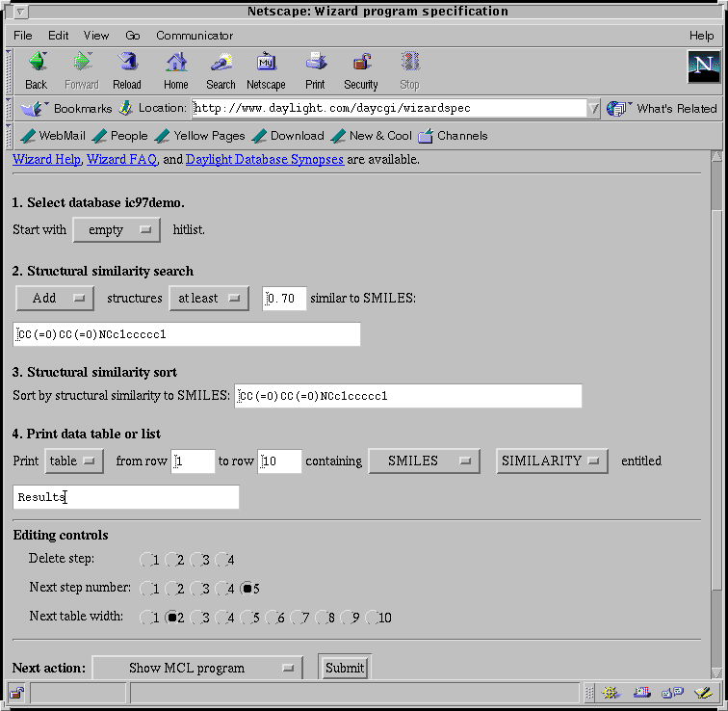This screenshot has height=711, width=728.
Task: Open the 'Show MCL program' action dropdown
Action: (x=197, y=668)
